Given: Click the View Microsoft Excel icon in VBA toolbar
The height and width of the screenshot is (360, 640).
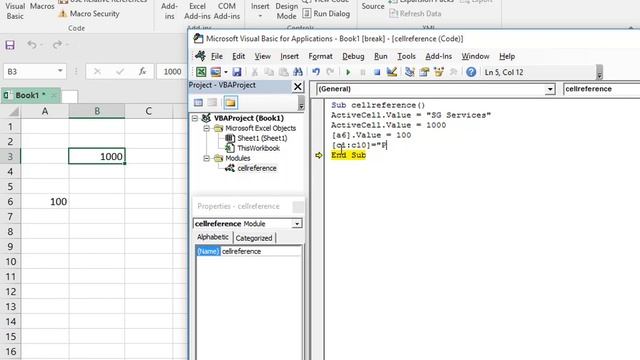Looking at the screenshot, I should 201,72.
